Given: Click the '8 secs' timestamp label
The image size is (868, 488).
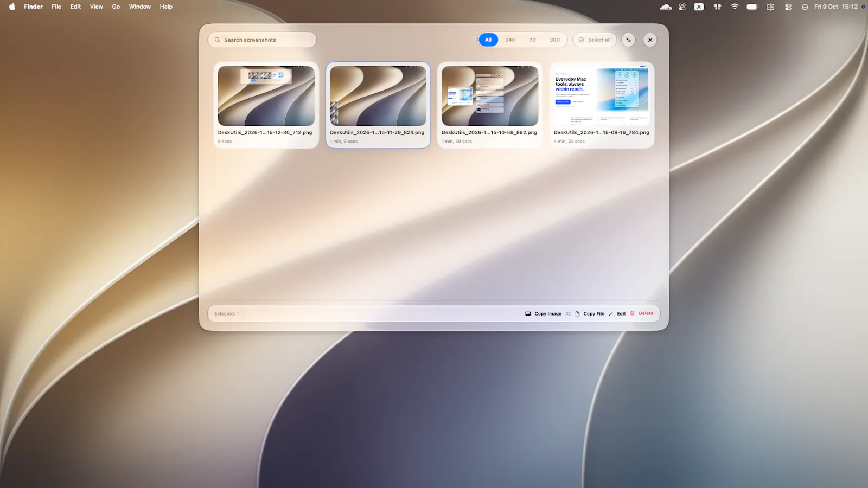Looking at the screenshot, I should click(x=225, y=142).
